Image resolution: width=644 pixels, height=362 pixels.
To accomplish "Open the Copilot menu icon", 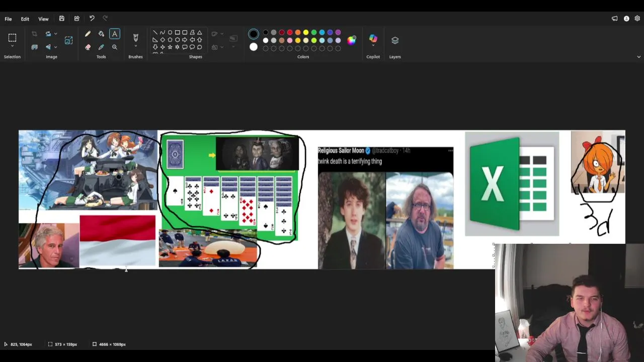I will pos(373,39).
